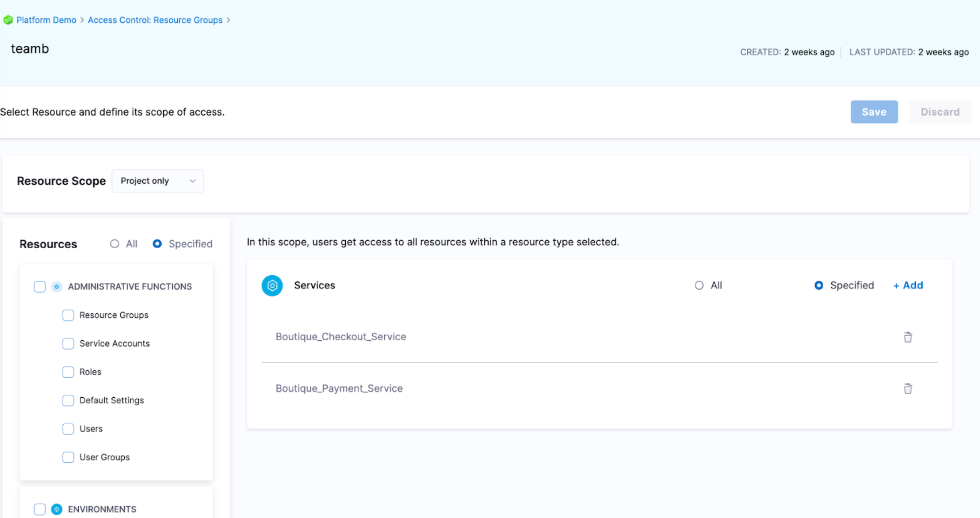Go to Platform Demo breadcrumb
Screen dimensions: 980x518
[x=46, y=20]
